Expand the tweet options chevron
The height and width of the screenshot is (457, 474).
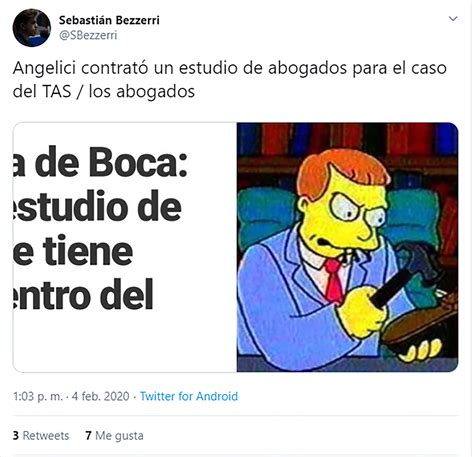pos(453,19)
